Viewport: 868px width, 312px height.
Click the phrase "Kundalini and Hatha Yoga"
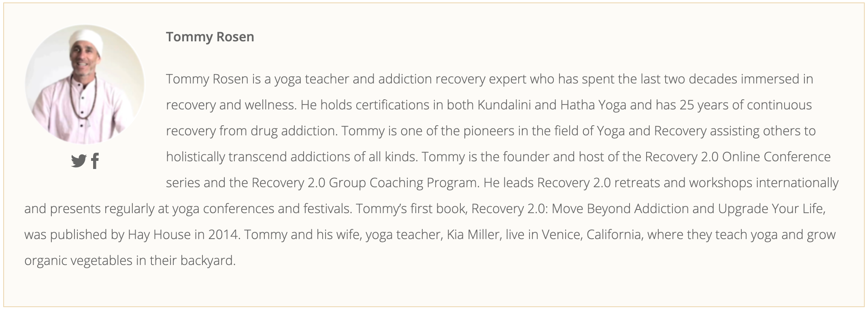coord(552,105)
